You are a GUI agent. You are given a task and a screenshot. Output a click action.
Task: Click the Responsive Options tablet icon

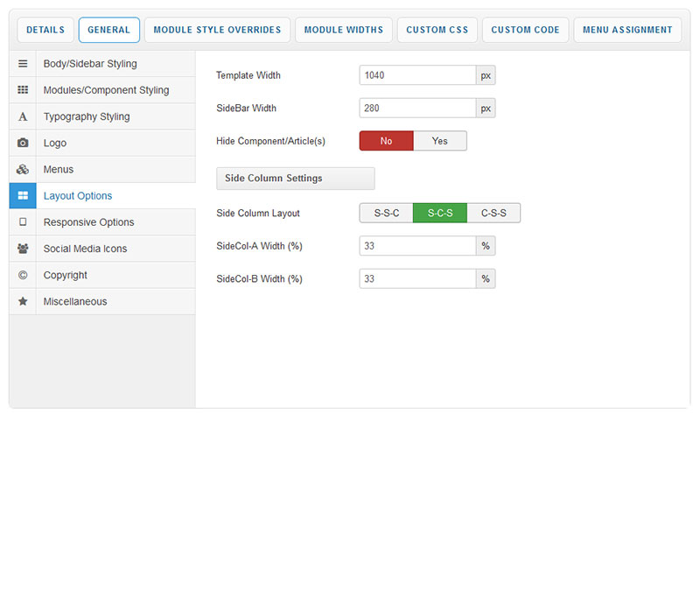coord(23,222)
